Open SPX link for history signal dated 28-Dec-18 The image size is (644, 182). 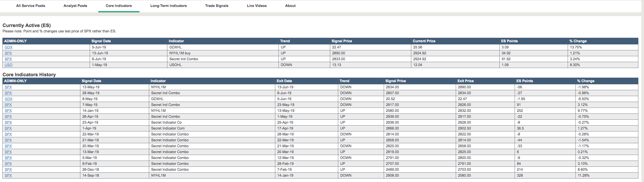coord(8,169)
